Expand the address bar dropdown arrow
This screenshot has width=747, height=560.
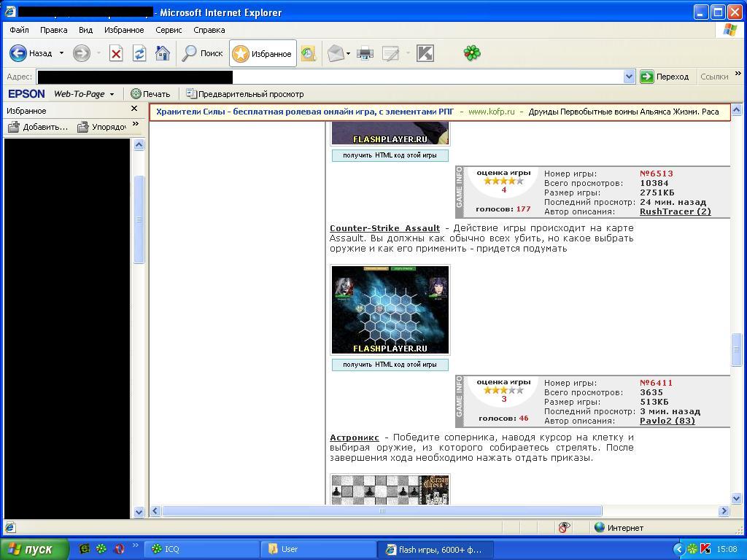click(629, 77)
